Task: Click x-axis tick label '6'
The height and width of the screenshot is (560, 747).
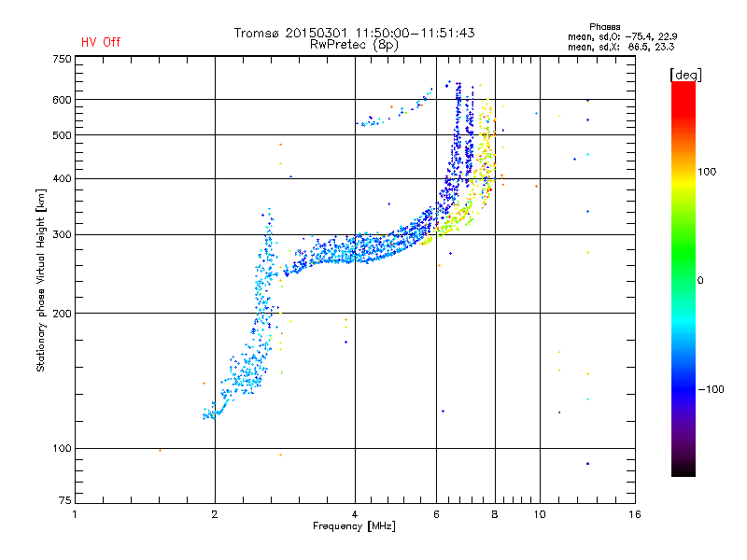Action: (436, 514)
